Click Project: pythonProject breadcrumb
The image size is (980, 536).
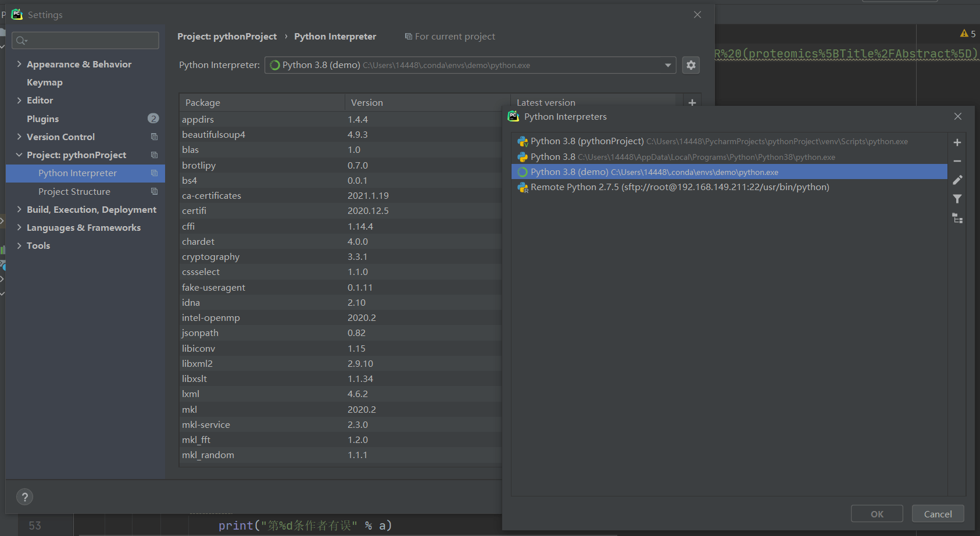tap(227, 36)
